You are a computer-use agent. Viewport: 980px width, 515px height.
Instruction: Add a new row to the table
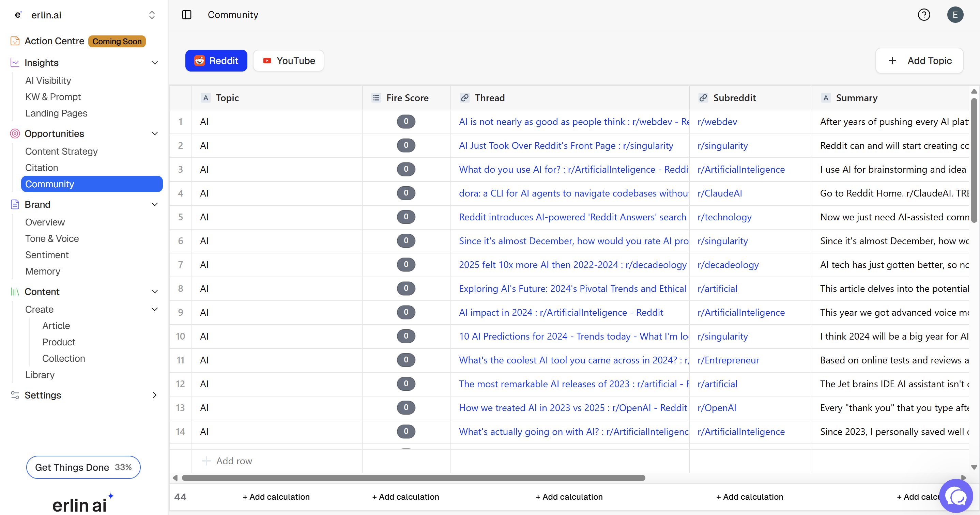227,461
